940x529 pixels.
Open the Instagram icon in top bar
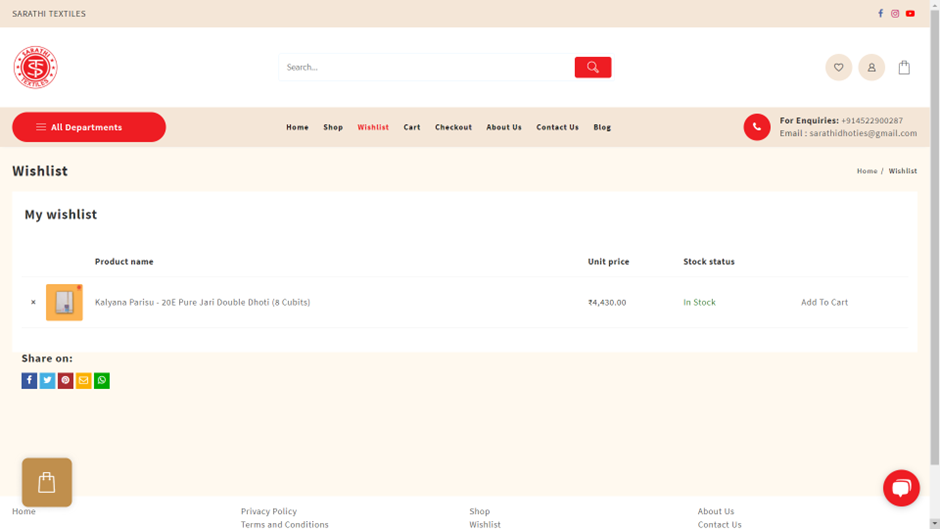tap(894, 13)
